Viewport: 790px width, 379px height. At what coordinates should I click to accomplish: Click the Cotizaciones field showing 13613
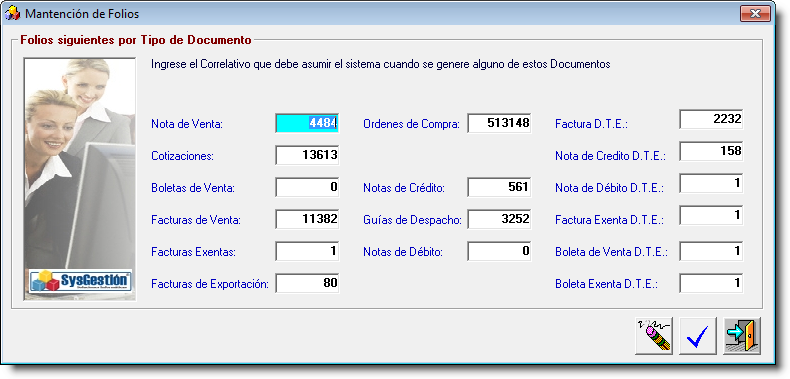pyautogui.click(x=307, y=155)
